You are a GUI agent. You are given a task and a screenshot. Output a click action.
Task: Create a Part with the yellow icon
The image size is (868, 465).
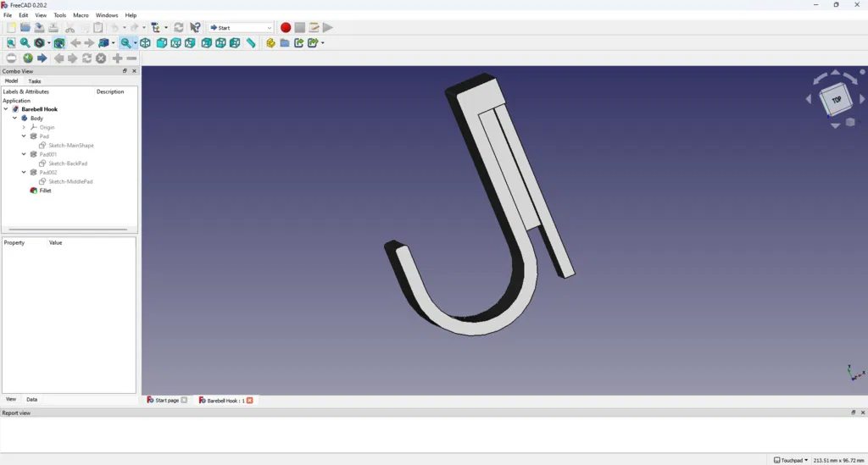click(270, 43)
